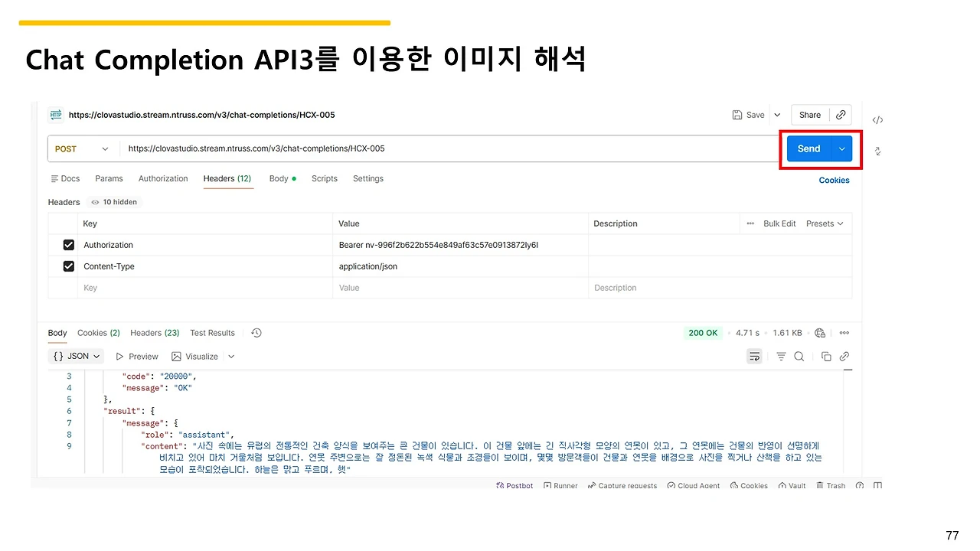Select the Headers (12) request tab

(x=227, y=178)
